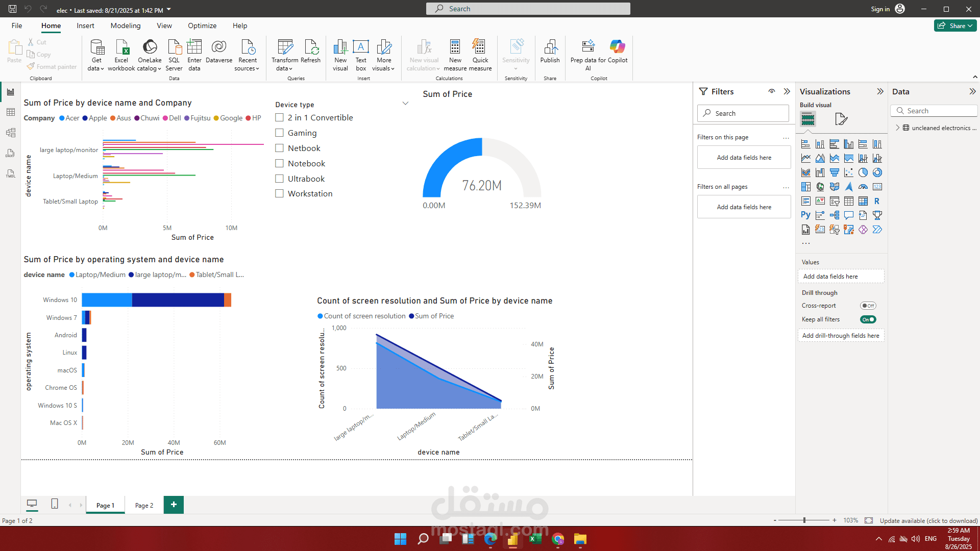The image size is (980, 551).
Task: Go to Page 2 tab
Action: tap(144, 505)
